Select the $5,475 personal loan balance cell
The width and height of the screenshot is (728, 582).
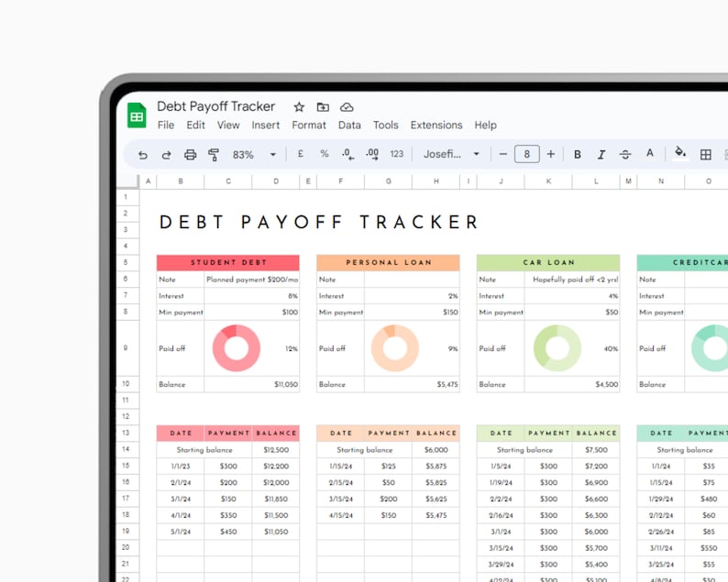click(x=413, y=384)
